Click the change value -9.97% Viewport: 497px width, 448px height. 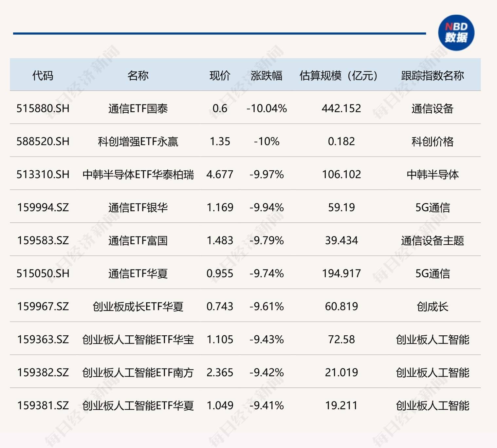click(x=267, y=175)
